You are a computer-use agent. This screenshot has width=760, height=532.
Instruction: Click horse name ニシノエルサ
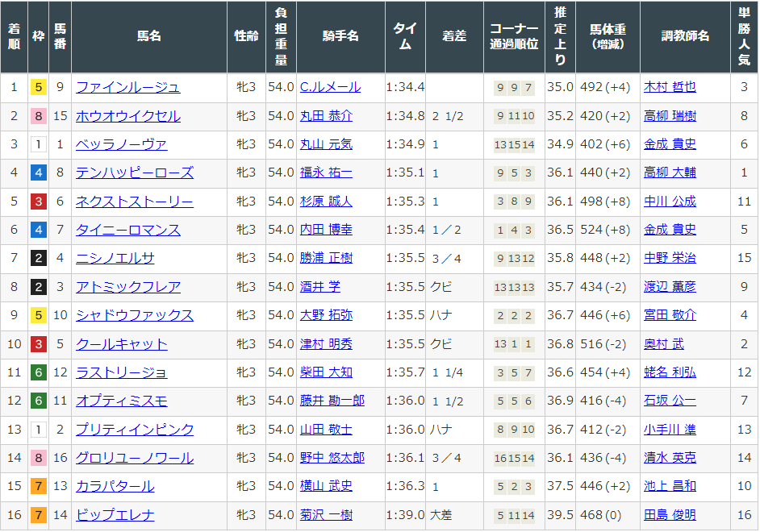[115, 258]
